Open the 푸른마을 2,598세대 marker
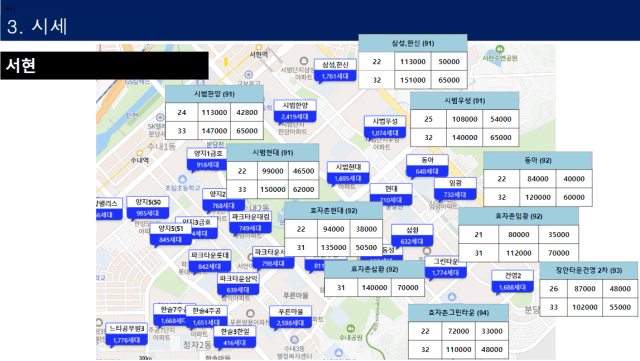 click(291, 317)
